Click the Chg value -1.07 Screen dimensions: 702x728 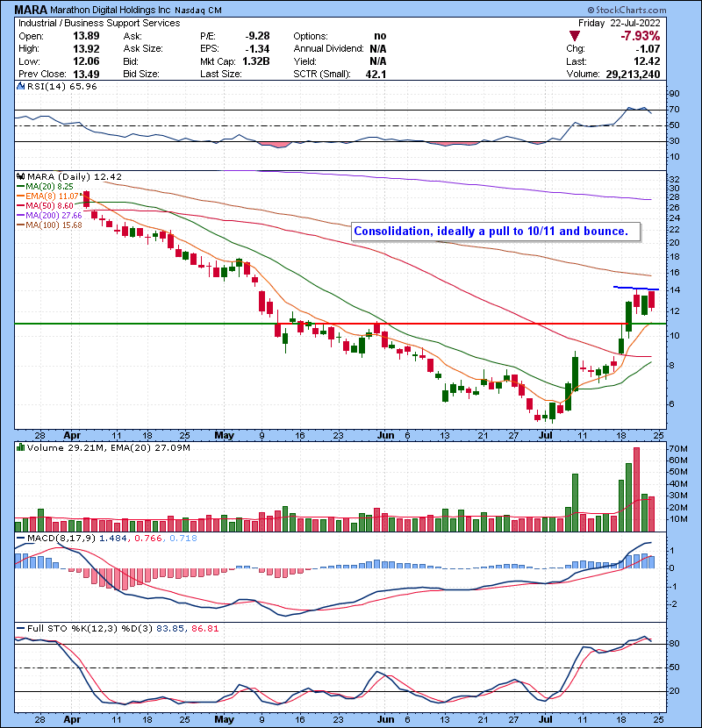[648, 49]
